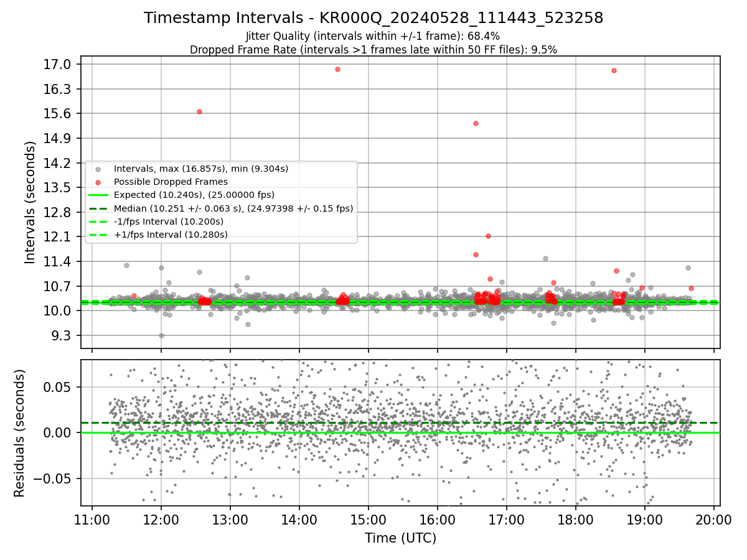The width and height of the screenshot is (747, 560).
Task: Click the 'Dropped Frame Rate' 9.5% subtitle line
Action: click(x=374, y=49)
